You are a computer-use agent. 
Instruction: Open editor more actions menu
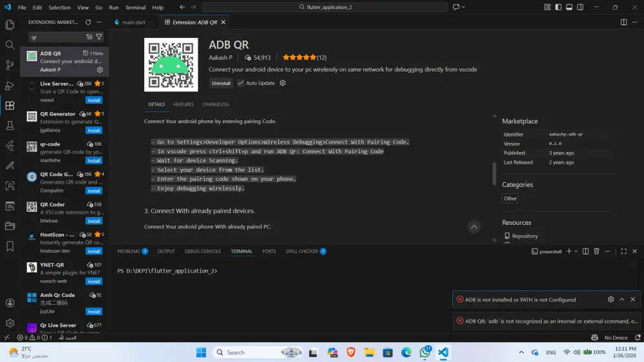coord(634,22)
